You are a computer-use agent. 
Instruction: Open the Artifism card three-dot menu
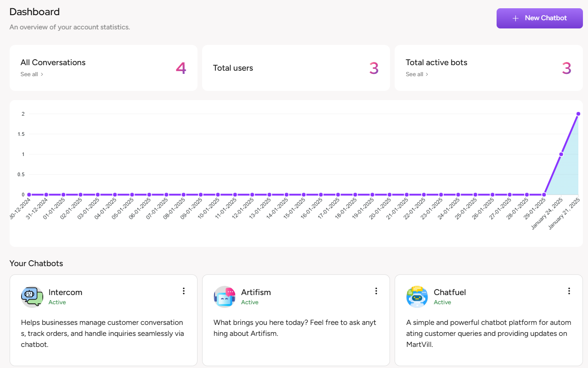click(x=376, y=291)
